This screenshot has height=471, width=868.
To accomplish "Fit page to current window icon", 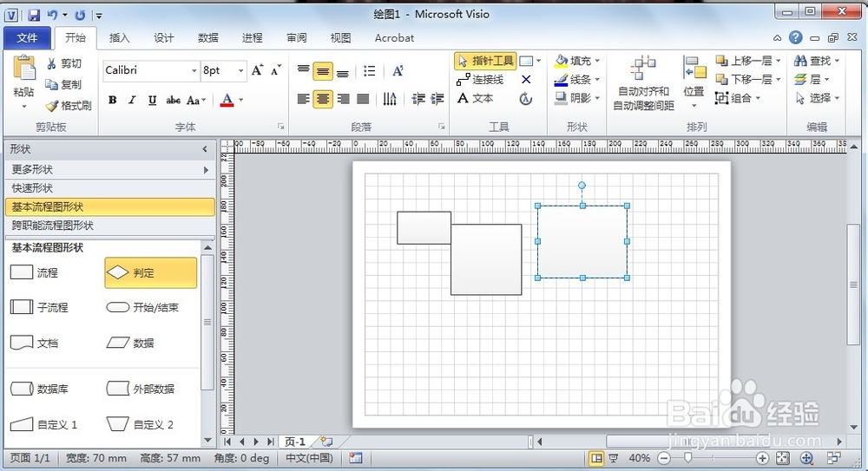I will coord(782,458).
